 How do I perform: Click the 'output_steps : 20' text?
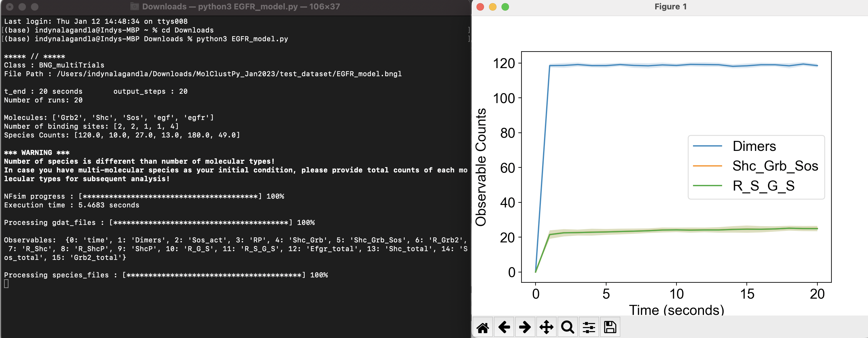click(x=150, y=91)
